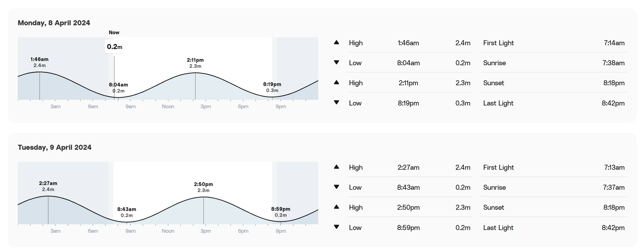Click the Tuesday, 9 April 2024 heading
The width and height of the screenshot is (644, 252).
[55, 147]
